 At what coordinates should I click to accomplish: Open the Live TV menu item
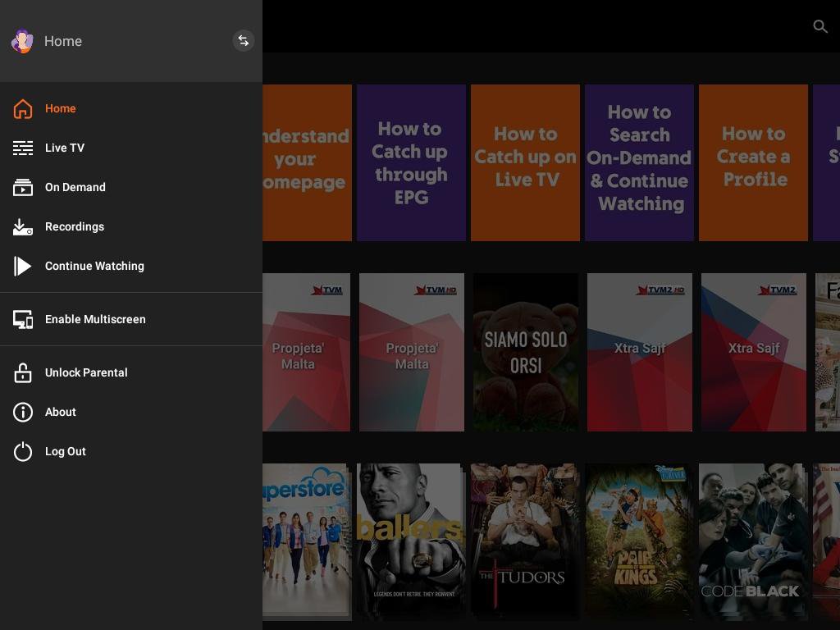tap(131, 148)
